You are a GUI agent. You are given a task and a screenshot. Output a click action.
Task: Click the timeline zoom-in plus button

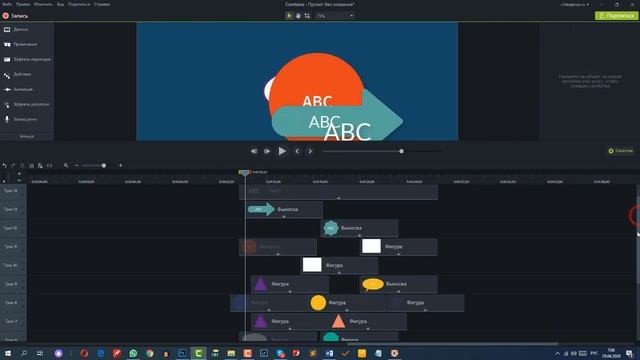120,165
